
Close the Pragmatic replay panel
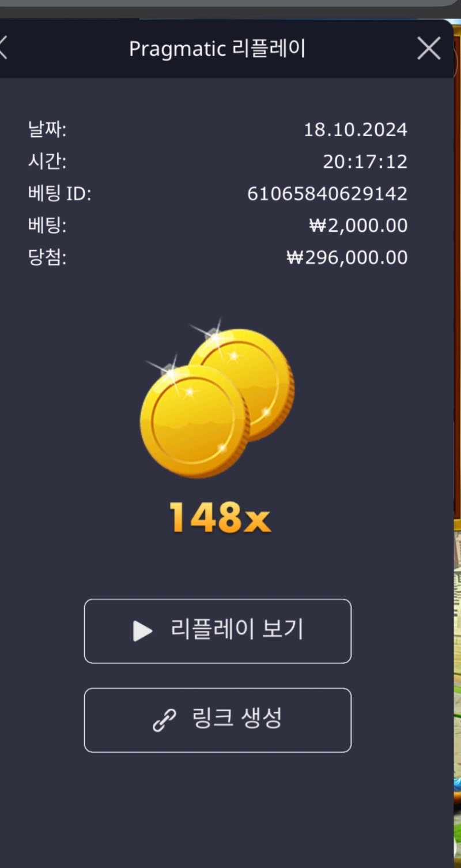point(429,49)
